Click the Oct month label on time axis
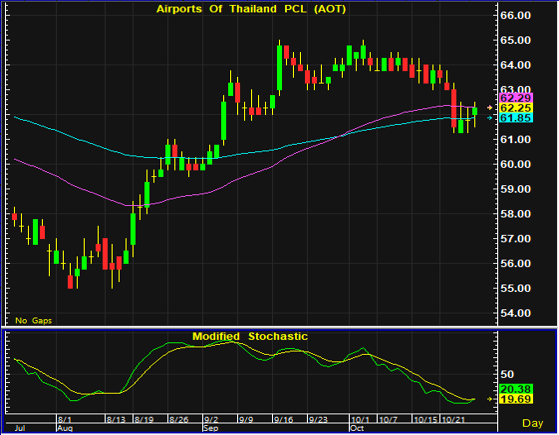Image resolution: width=559 pixels, height=435 pixels. (357, 428)
